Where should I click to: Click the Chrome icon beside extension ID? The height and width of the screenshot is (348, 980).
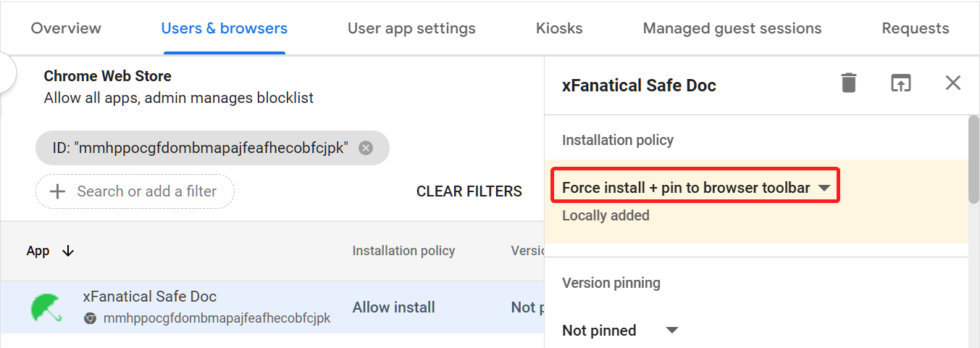[x=90, y=318]
